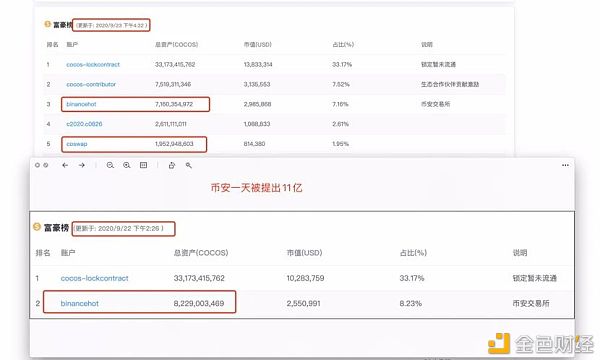Screen dimensions: 600x360
Task: Select the 7.16% share cell
Action: click(x=340, y=104)
